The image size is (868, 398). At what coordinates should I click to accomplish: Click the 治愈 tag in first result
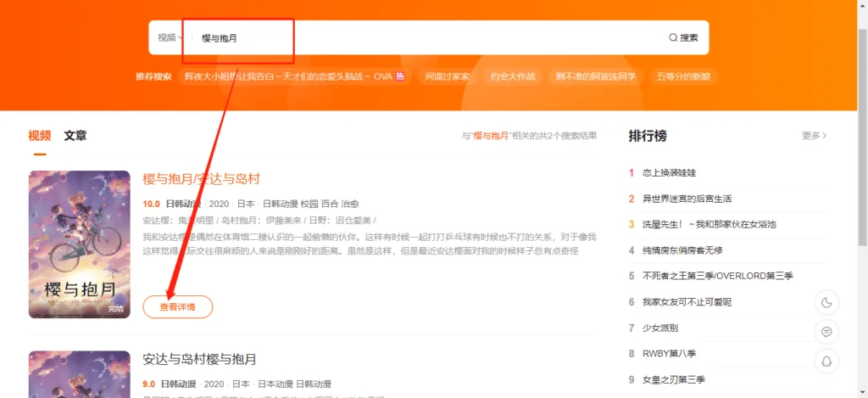click(350, 204)
